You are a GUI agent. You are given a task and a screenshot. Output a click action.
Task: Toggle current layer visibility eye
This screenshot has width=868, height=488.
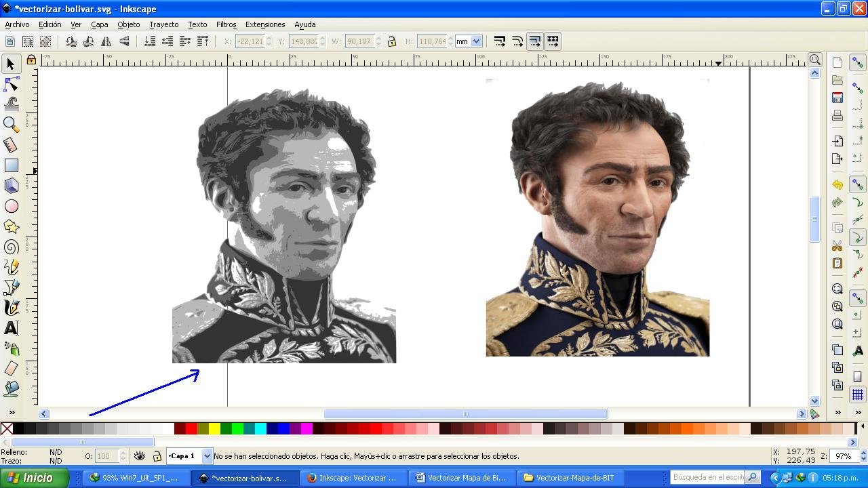(139, 456)
